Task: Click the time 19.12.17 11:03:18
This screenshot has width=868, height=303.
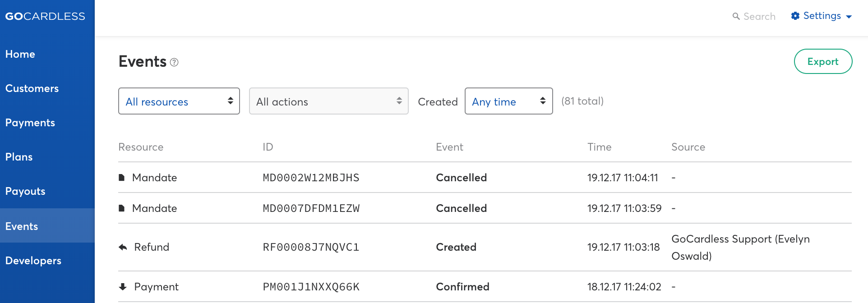Action: pos(623,247)
